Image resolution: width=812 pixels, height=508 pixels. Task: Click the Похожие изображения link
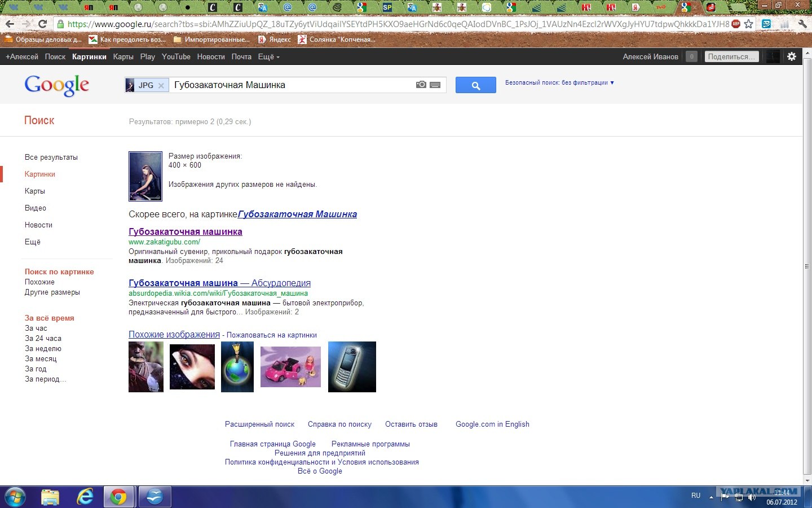(x=174, y=334)
